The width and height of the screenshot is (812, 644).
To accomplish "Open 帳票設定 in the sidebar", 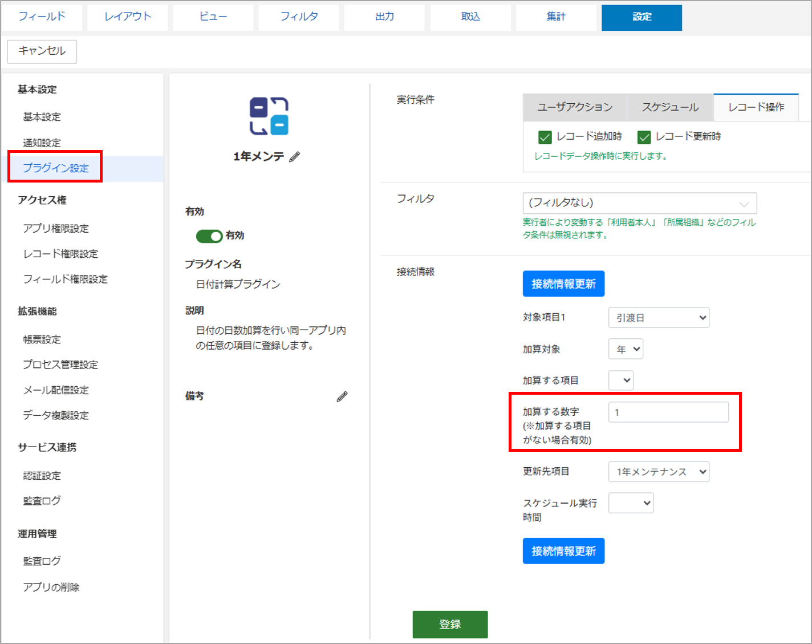I will click(x=42, y=339).
